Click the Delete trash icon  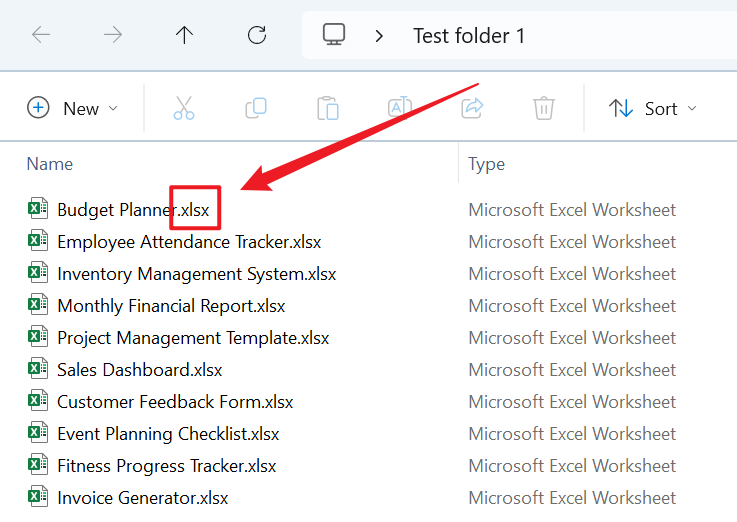tap(544, 108)
